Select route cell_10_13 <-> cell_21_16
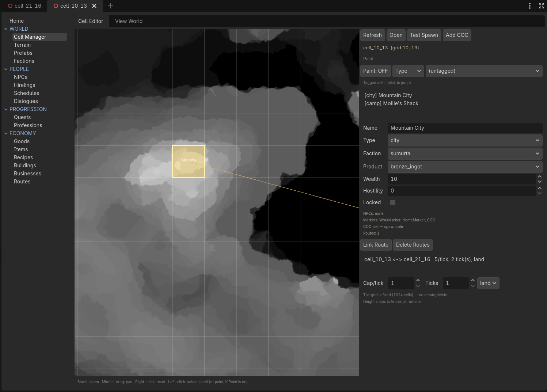This screenshot has height=392, width=547. tap(424, 259)
